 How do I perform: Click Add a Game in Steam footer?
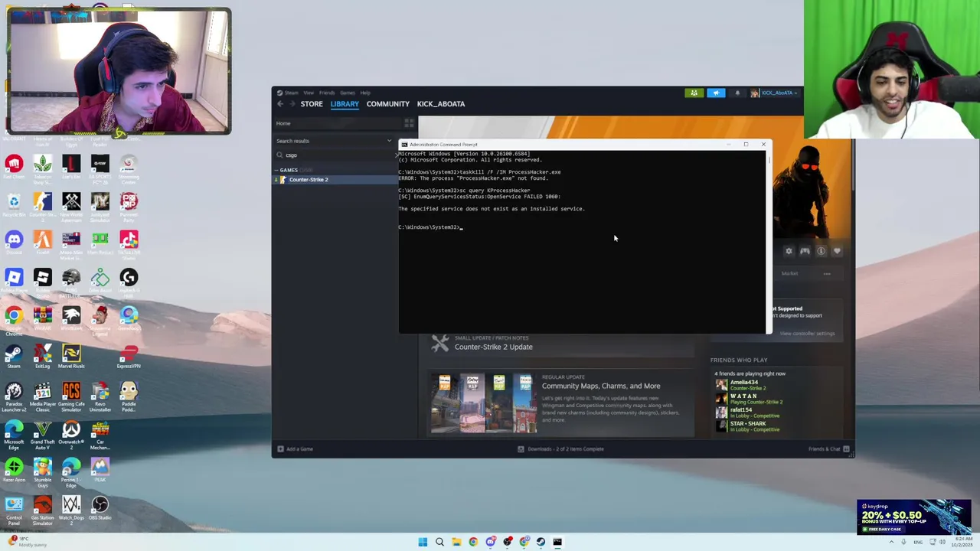[296, 449]
